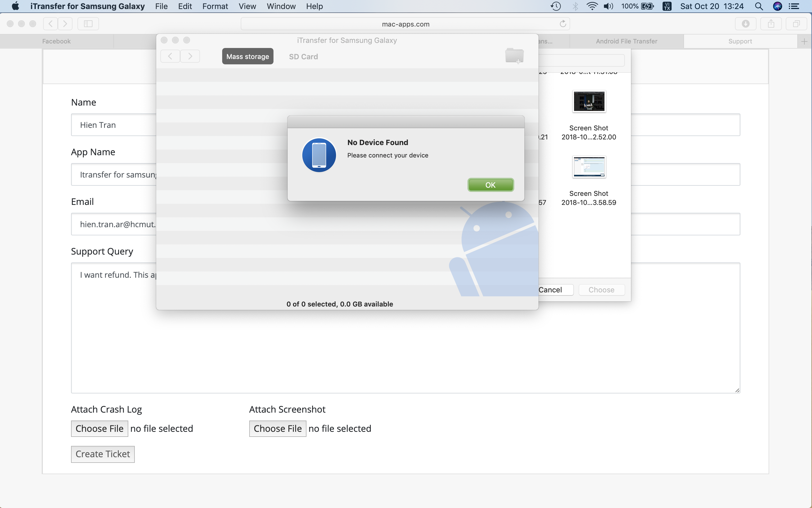
Task: Click the Bluetooth status icon
Action: 575,6
